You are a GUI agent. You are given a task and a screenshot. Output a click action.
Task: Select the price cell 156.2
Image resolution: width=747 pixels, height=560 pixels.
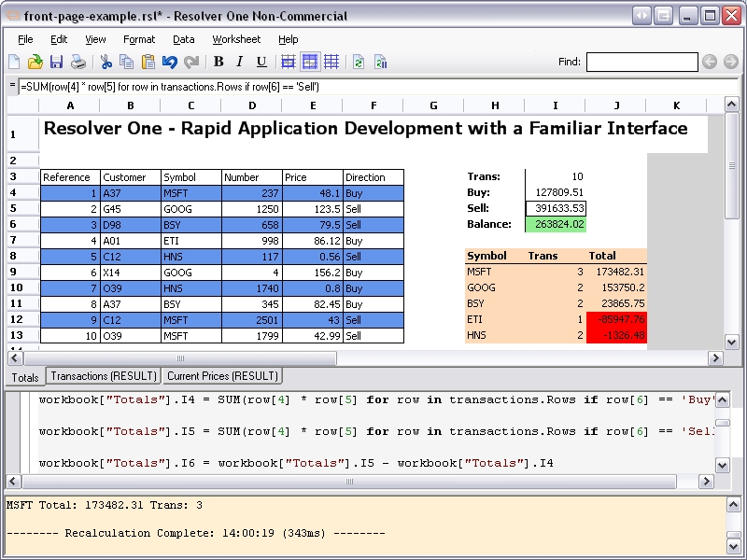(313, 273)
